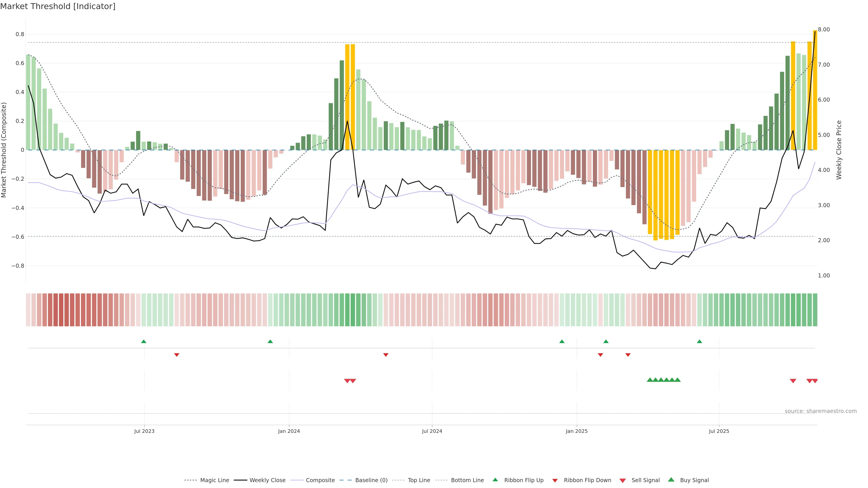Click the Jan 2024 x-axis label
The image size is (868, 488).
pyautogui.click(x=289, y=431)
